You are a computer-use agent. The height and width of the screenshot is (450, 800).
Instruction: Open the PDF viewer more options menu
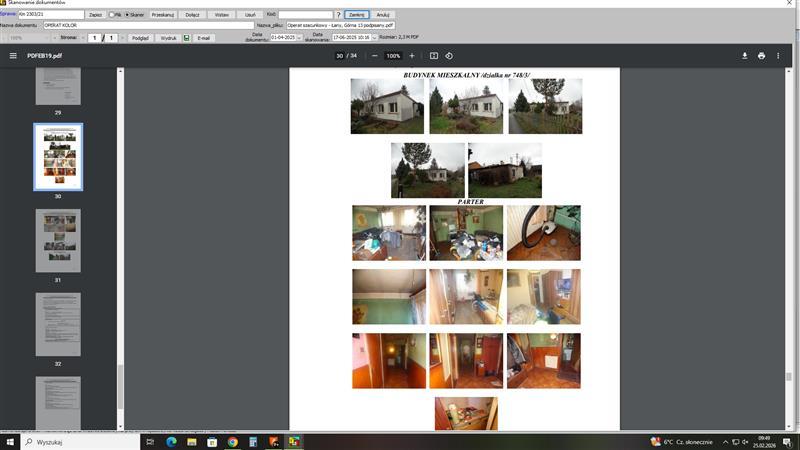(778, 56)
